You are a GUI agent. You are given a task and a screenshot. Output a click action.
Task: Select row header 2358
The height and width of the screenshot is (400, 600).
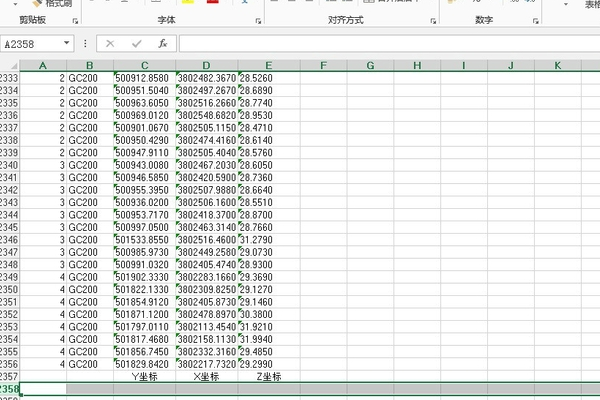pos(10,389)
